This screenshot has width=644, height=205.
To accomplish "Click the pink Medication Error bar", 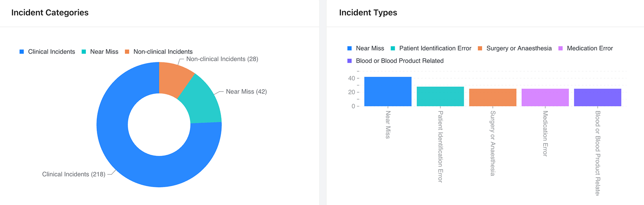I will [x=545, y=97].
